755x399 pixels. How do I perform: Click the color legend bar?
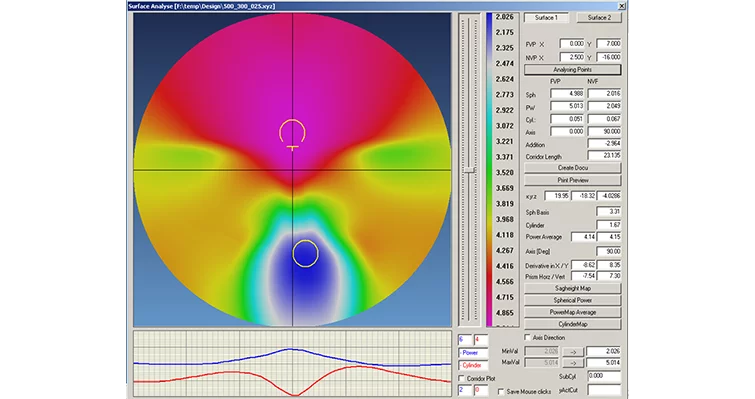click(x=490, y=169)
